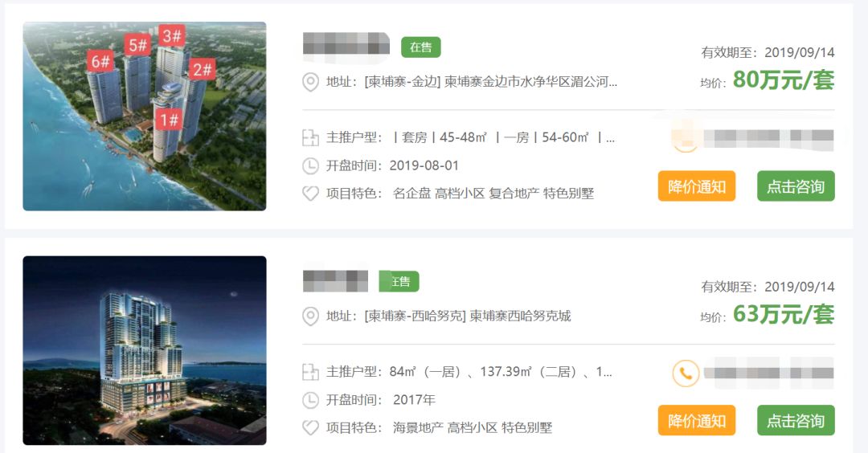
Task: Click floor plan icon in second listing
Action: 310,372
